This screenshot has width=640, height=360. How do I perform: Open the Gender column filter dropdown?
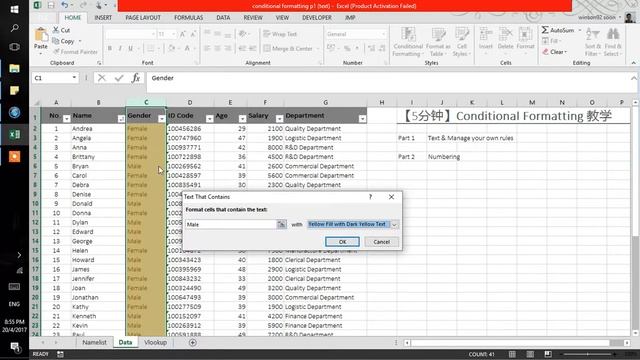(162, 119)
